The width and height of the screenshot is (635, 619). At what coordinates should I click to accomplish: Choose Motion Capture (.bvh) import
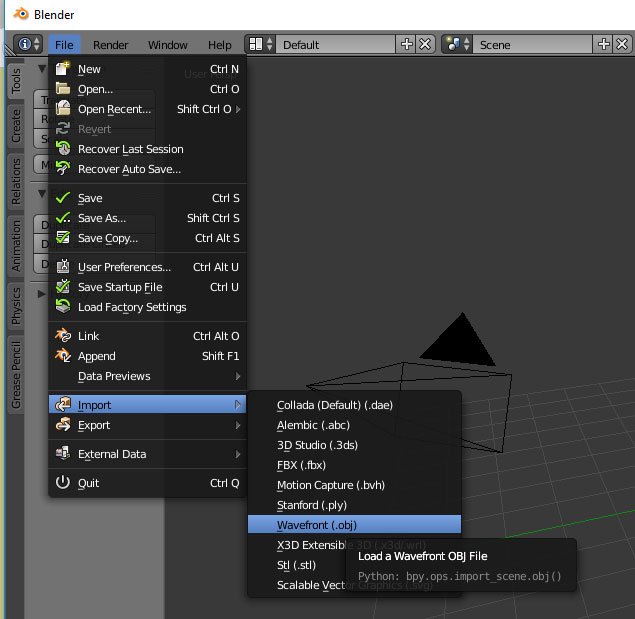354,485
